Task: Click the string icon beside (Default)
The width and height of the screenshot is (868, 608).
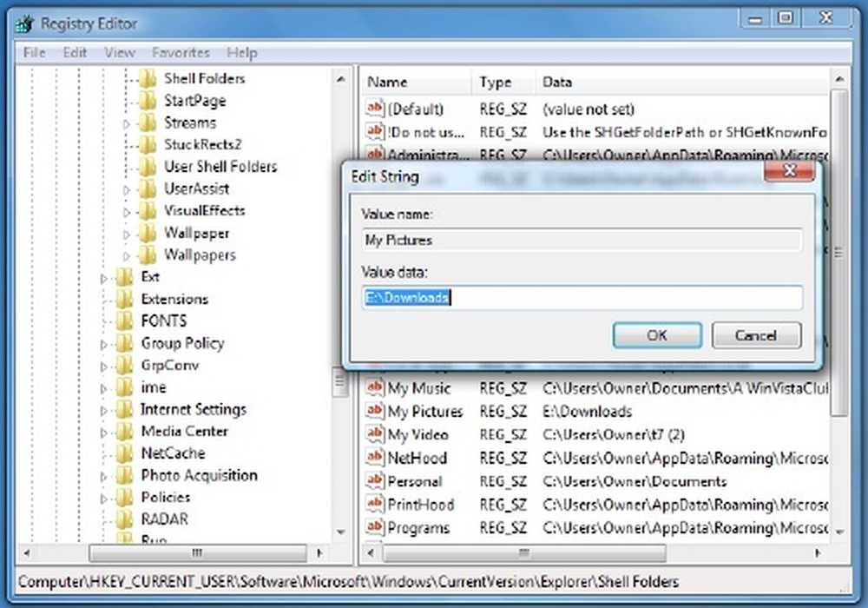Action: [x=375, y=109]
